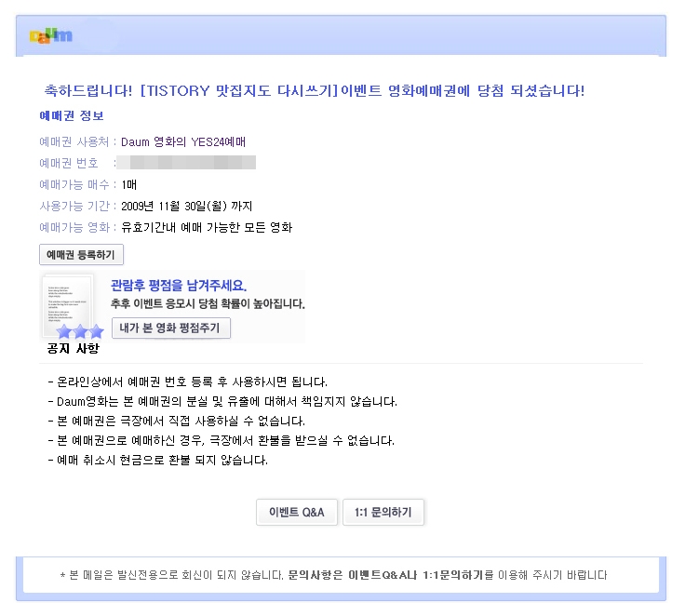
Task: Click the 사용가능 기간 label
Action: (74, 207)
